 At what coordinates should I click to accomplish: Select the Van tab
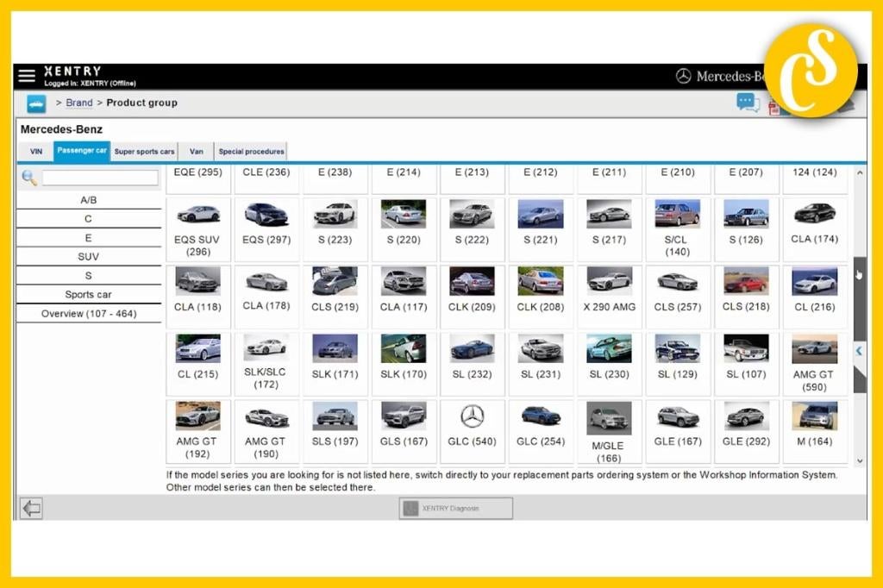coord(197,152)
